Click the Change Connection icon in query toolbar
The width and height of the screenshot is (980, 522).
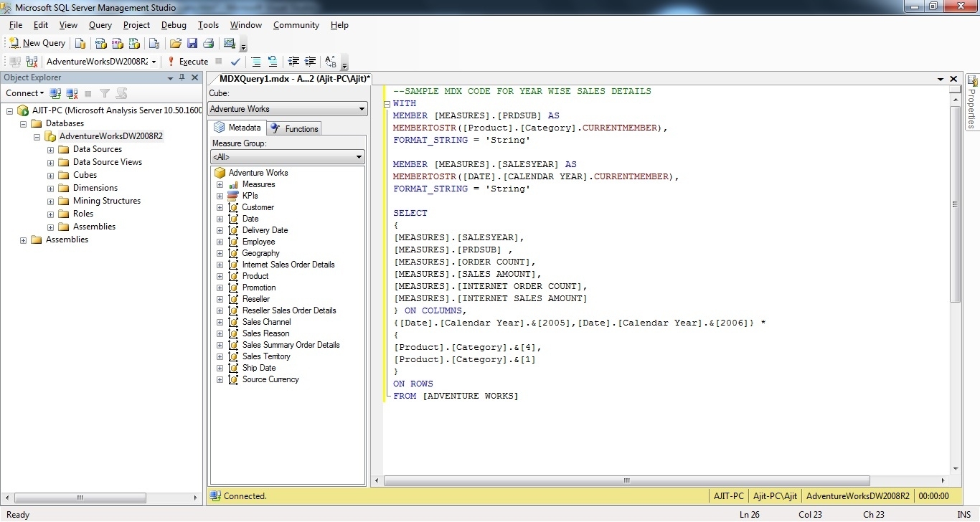pyautogui.click(x=32, y=62)
